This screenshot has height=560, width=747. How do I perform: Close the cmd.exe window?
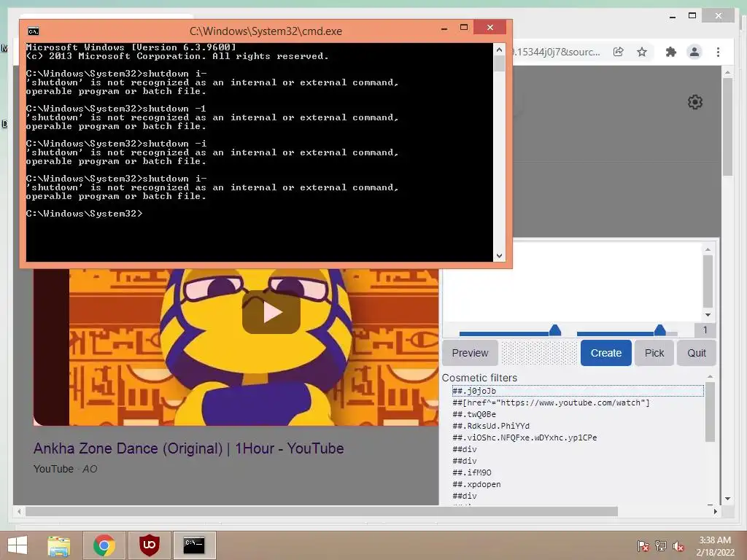pos(489,27)
